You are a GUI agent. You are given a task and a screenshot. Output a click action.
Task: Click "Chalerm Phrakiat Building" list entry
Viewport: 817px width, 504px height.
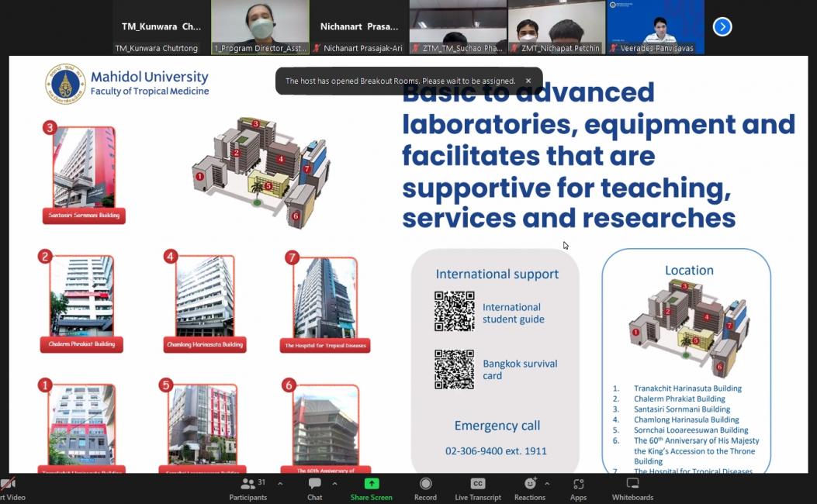coord(680,399)
